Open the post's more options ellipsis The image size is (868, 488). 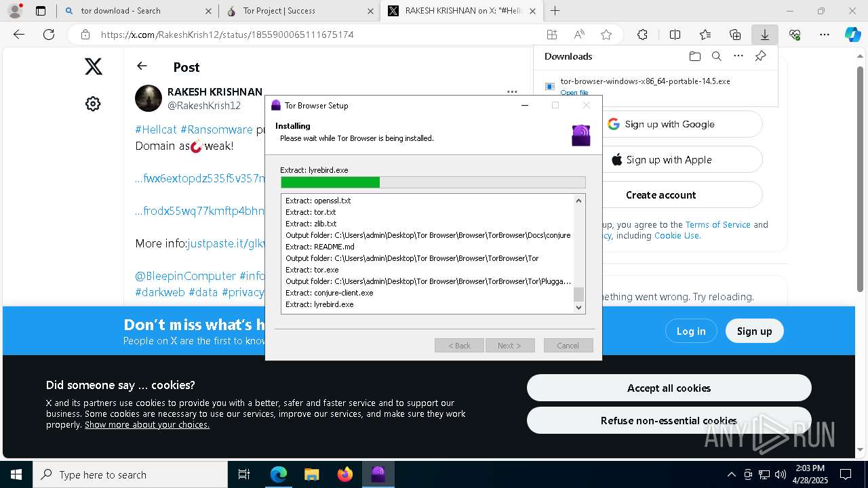pyautogui.click(x=512, y=91)
